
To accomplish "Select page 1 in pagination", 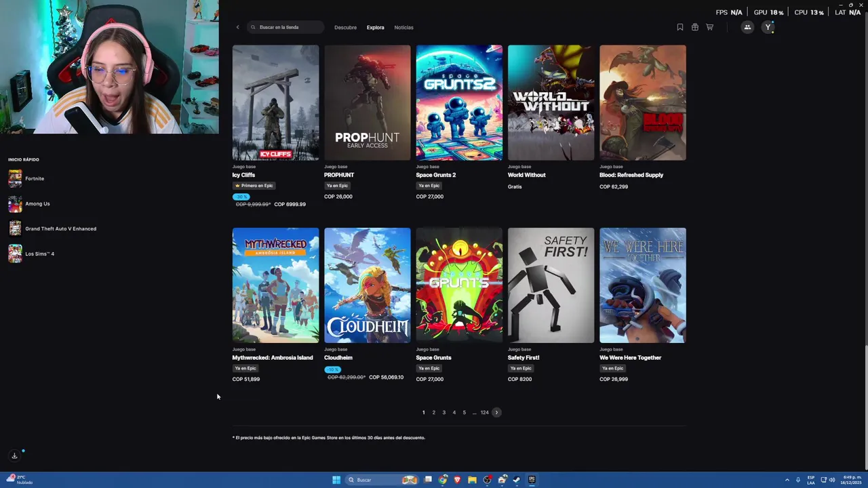I will pyautogui.click(x=424, y=412).
